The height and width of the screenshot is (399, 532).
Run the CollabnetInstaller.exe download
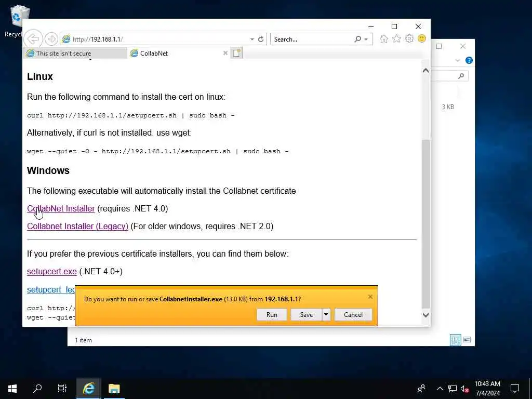(272, 314)
